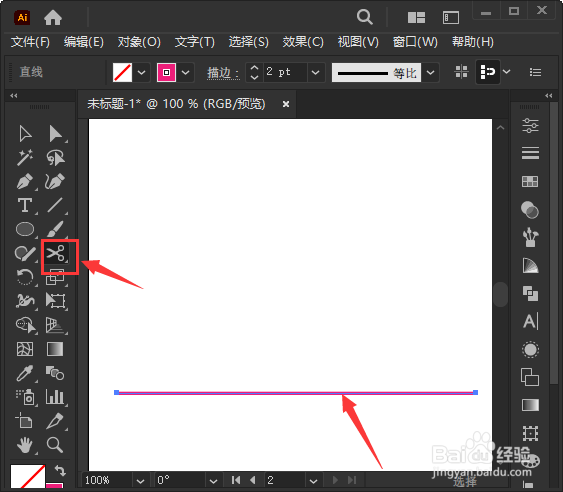Click the stroke weight 2 pt field
The width and height of the screenshot is (563, 492).
point(286,72)
